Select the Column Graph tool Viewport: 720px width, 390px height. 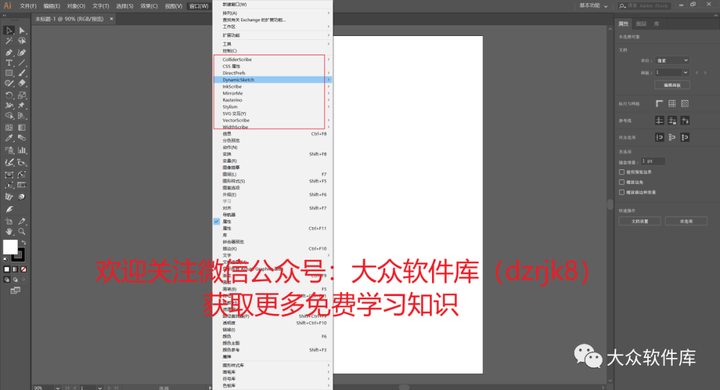[22, 150]
